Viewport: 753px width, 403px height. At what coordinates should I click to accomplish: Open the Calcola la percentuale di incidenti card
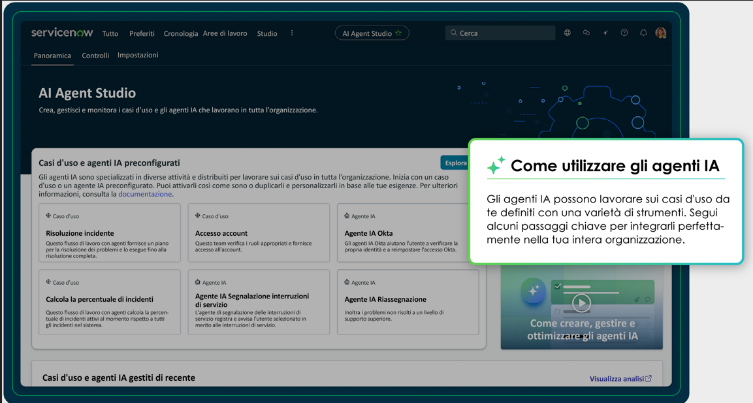click(x=109, y=302)
